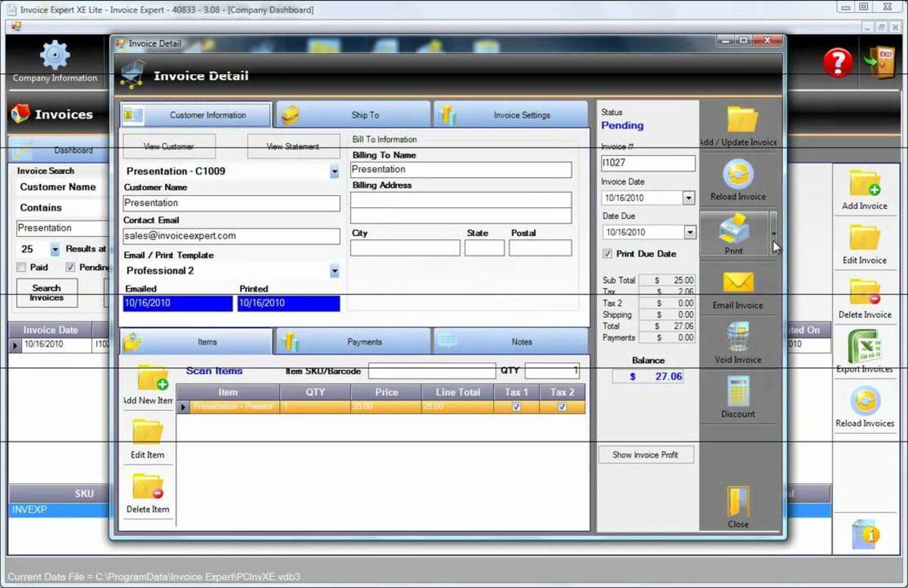The width and height of the screenshot is (908, 588).
Task: Click the Void Invoice trash icon
Action: 738,338
